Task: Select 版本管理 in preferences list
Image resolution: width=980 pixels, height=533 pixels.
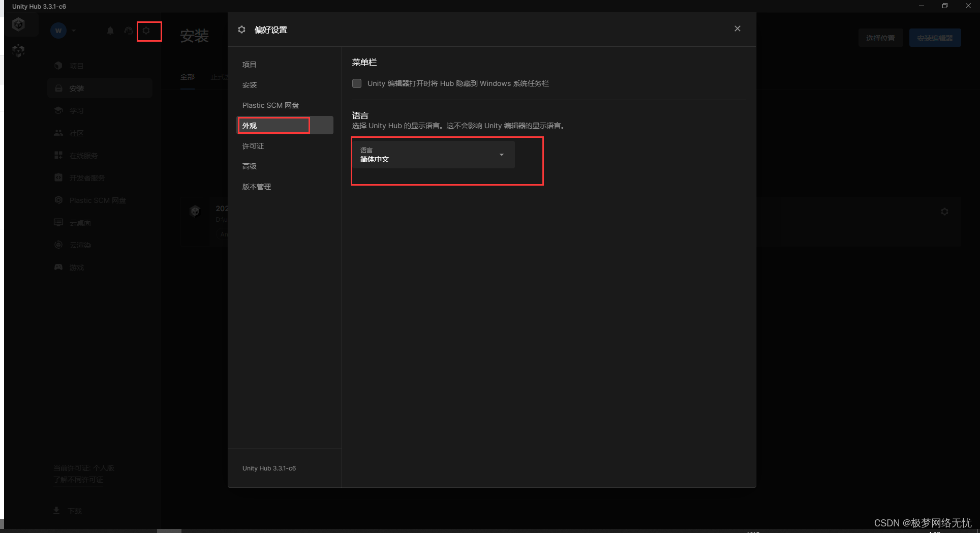Action: pos(285,187)
